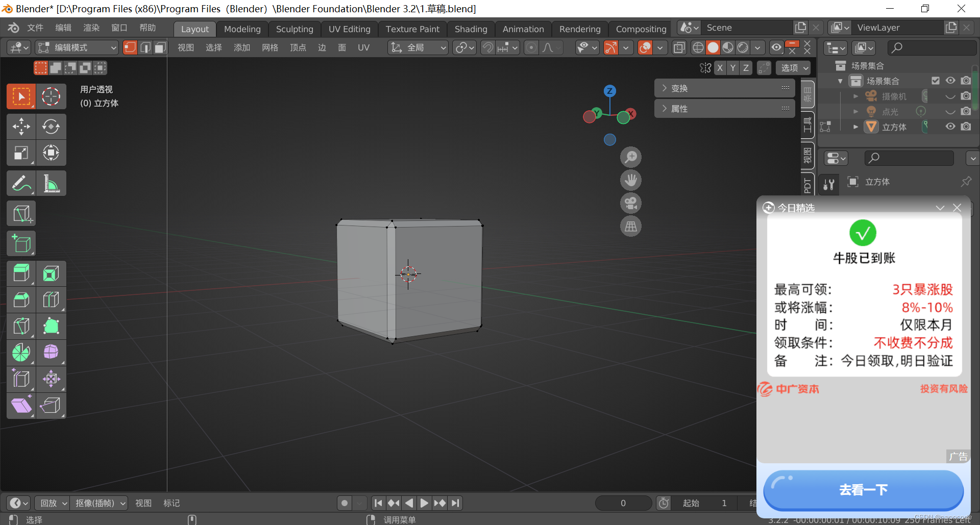The image size is (980, 525).
Task: Select the Loop Cut tool
Action: [x=51, y=299]
